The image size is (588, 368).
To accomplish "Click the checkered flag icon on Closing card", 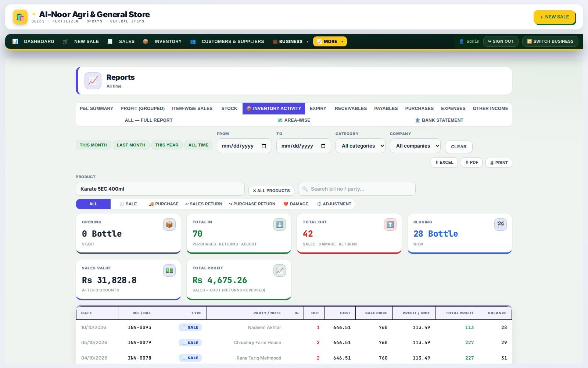I will pos(501,224).
